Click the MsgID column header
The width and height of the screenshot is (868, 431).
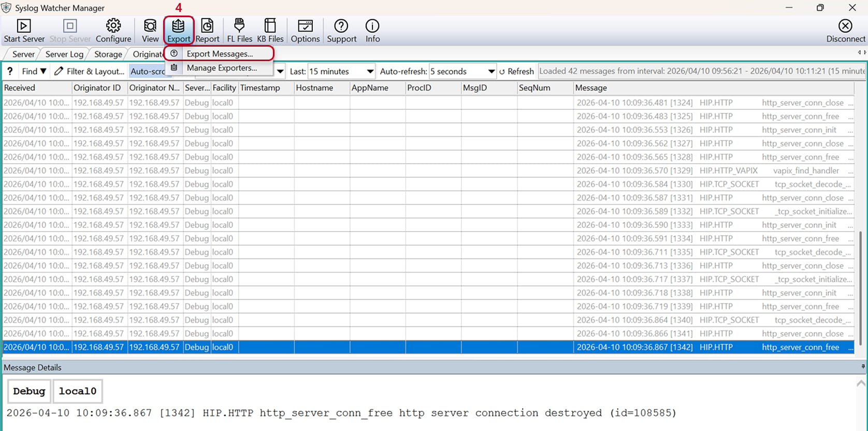pos(489,88)
